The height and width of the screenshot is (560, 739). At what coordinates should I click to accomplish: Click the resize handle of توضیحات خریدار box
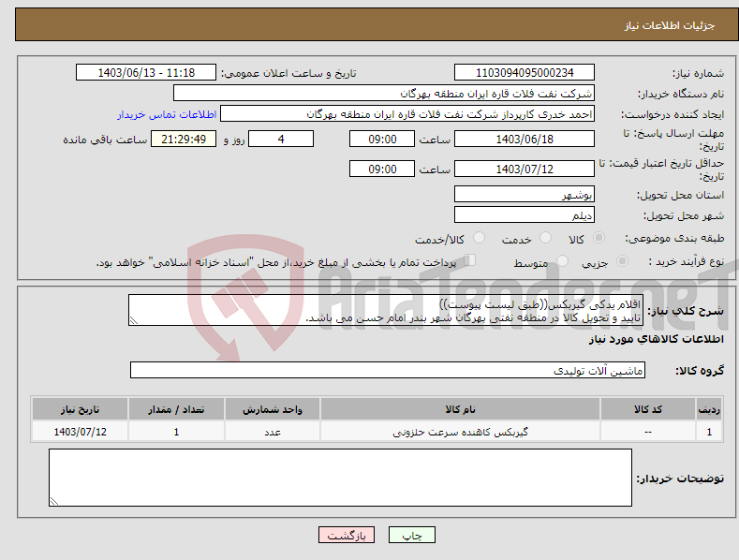(x=54, y=501)
